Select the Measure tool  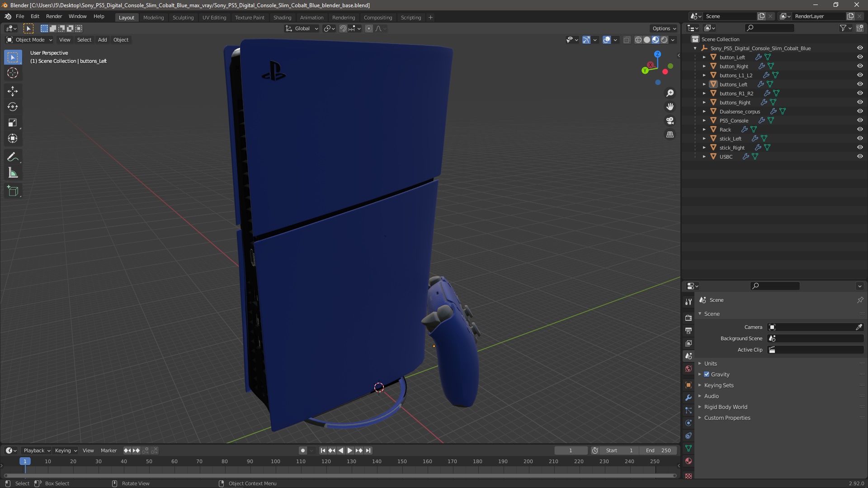[13, 173]
